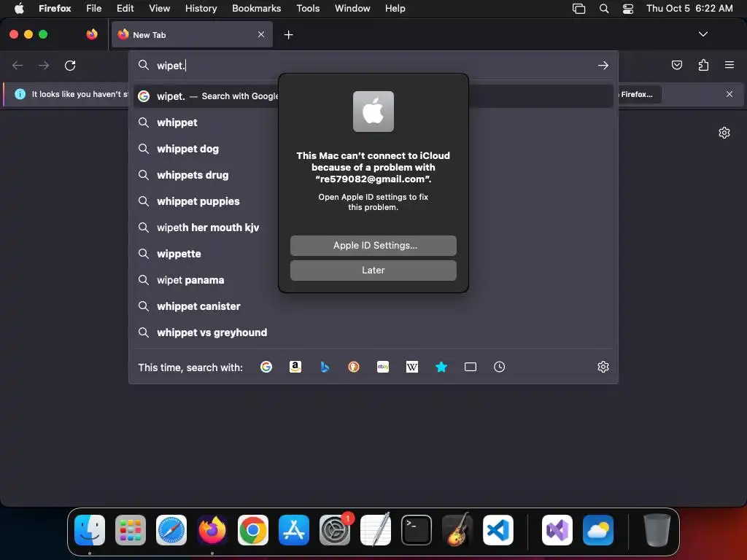Open GarageBand from the Dock
This screenshot has height=560, width=747.
[457, 530]
